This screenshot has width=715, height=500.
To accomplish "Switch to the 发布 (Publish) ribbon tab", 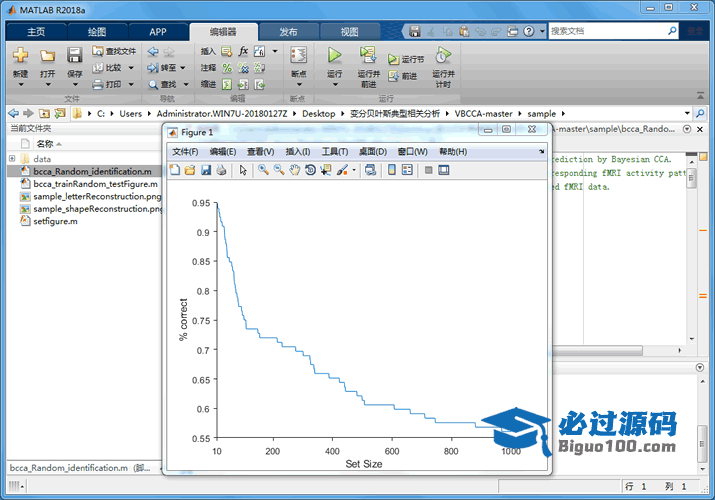I will [288, 32].
